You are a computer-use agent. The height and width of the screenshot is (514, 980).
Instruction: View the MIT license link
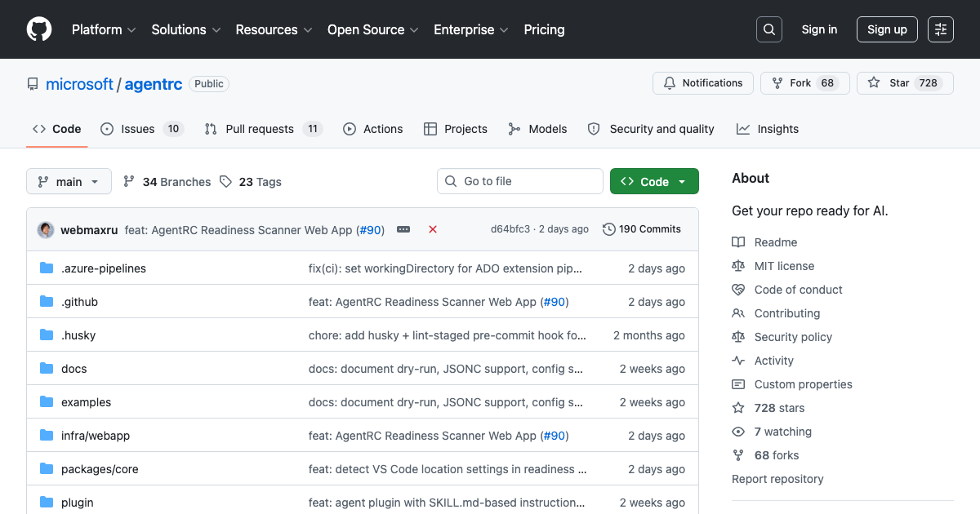tap(773, 266)
